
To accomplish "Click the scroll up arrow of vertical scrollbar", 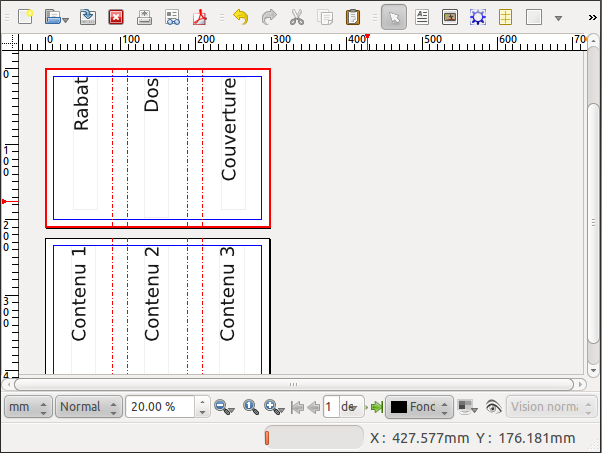I will click(593, 40).
